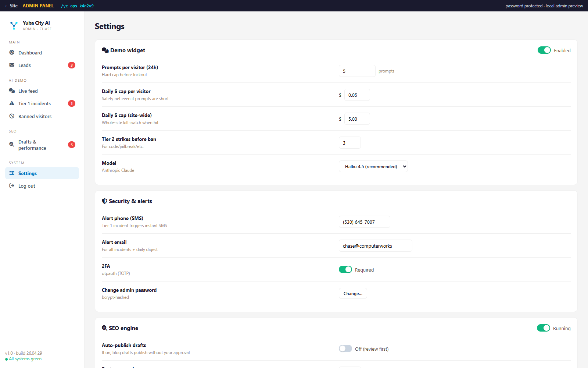
Task: Click the Prompts per visitor input field
Action: [x=357, y=71]
